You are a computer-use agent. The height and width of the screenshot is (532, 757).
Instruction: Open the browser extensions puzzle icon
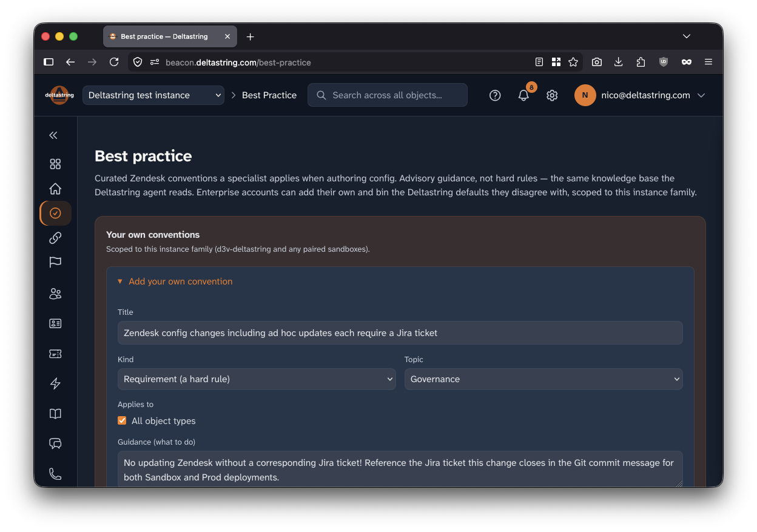click(641, 62)
